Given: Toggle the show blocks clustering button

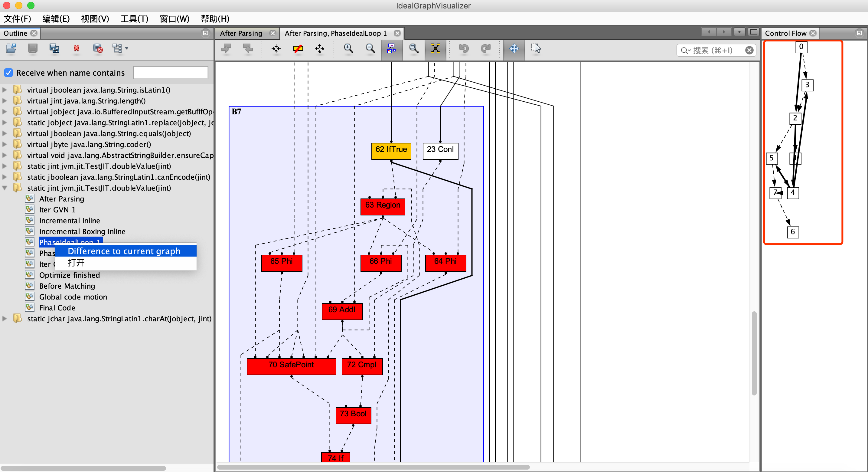Looking at the screenshot, I should pos(392,48).
